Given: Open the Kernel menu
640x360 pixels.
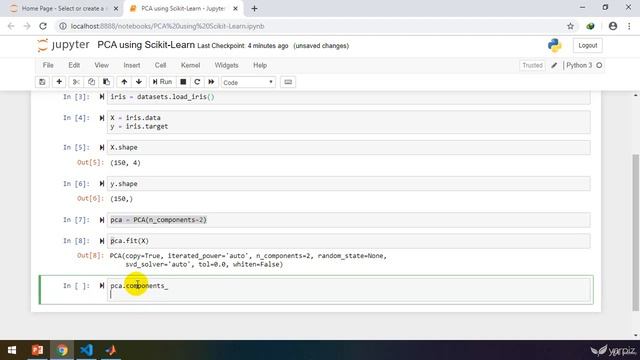Looking at the screenshot, I should tap(190, 65).
